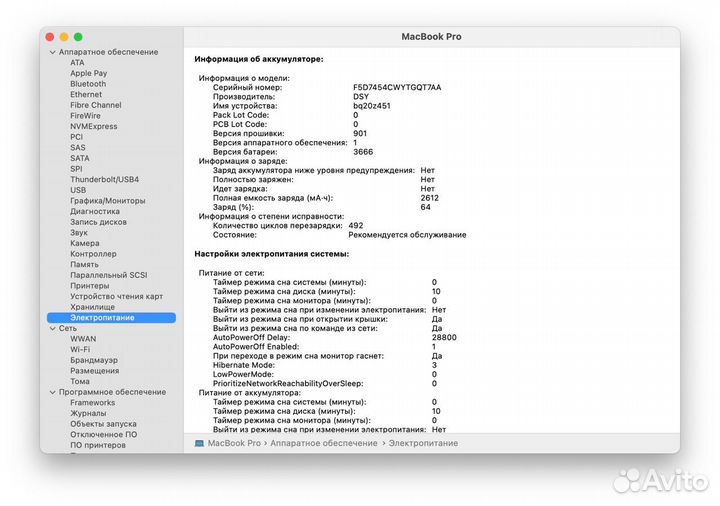720x506 pixels.
Task: Select Запись дисков entry
Action: point(98,222)
